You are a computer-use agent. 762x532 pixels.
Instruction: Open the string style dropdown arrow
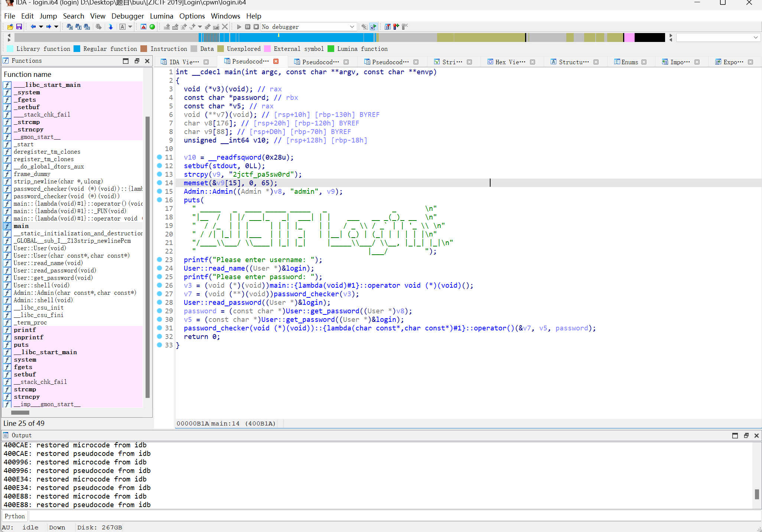(x=200, y=27)
